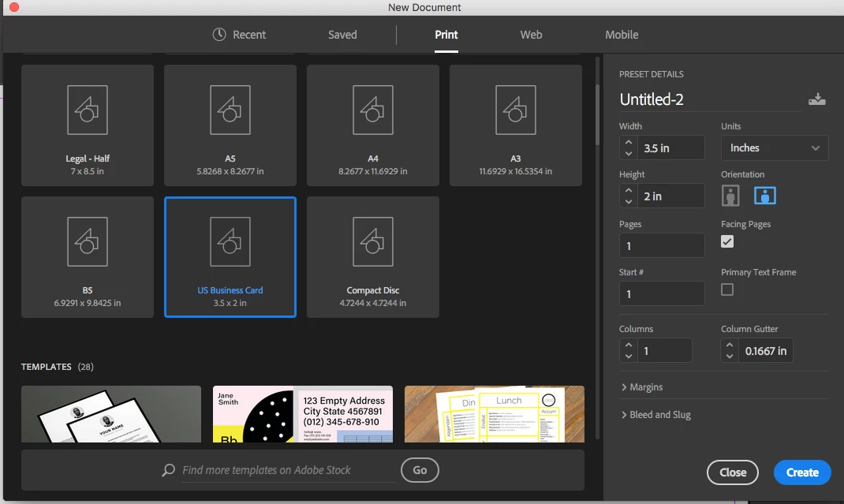Increase the Columns count with up arrow
Viewport: 844px width, 504px height.
click(x=629, y=345)
